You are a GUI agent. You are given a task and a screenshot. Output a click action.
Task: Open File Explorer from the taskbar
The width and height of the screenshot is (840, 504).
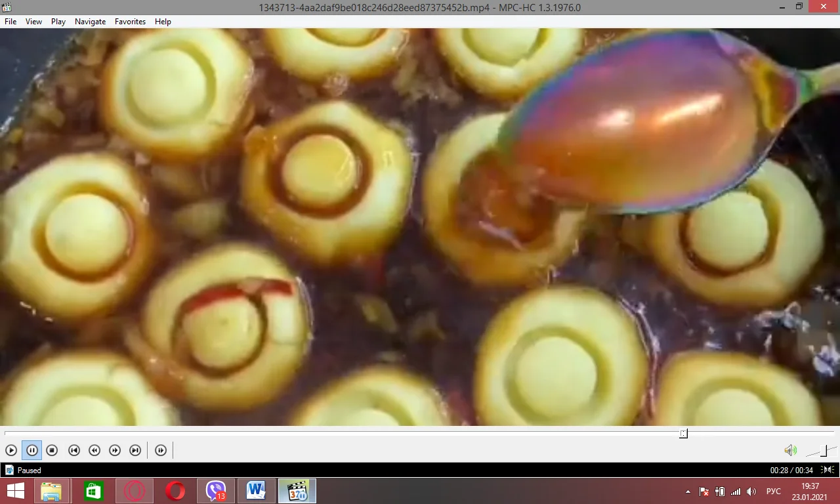pyautogui.click(x=51, y=491)
